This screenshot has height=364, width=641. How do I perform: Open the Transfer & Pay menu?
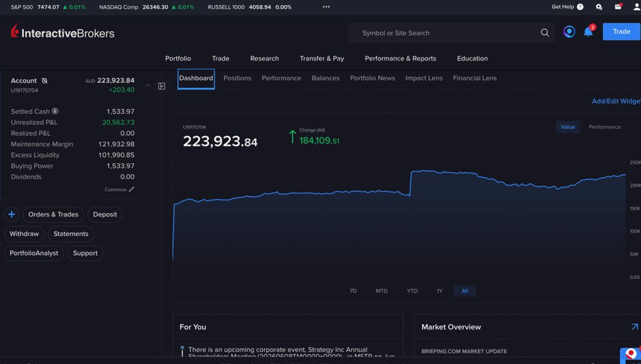pyautogui.click(x=322, y=58)
